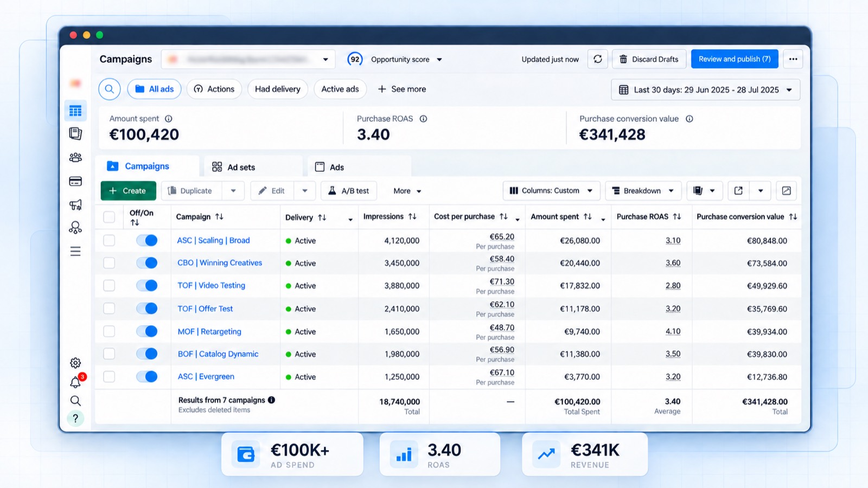Click the A/B test button
Screen dimensions: 868x488
pyautogui.click(x=349, y=191)
